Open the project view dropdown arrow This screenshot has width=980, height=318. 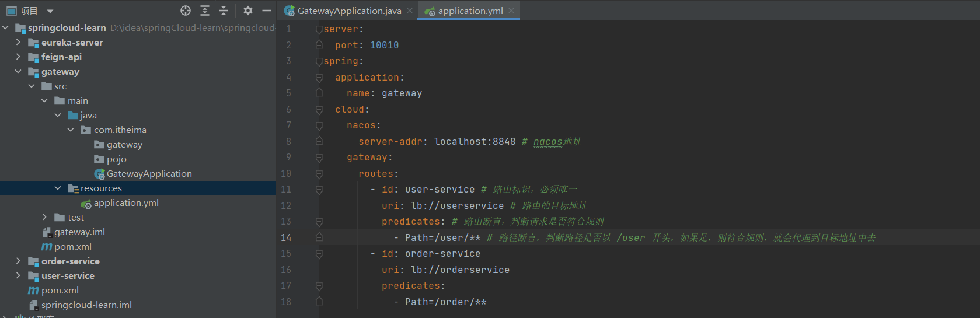point(50,11)
